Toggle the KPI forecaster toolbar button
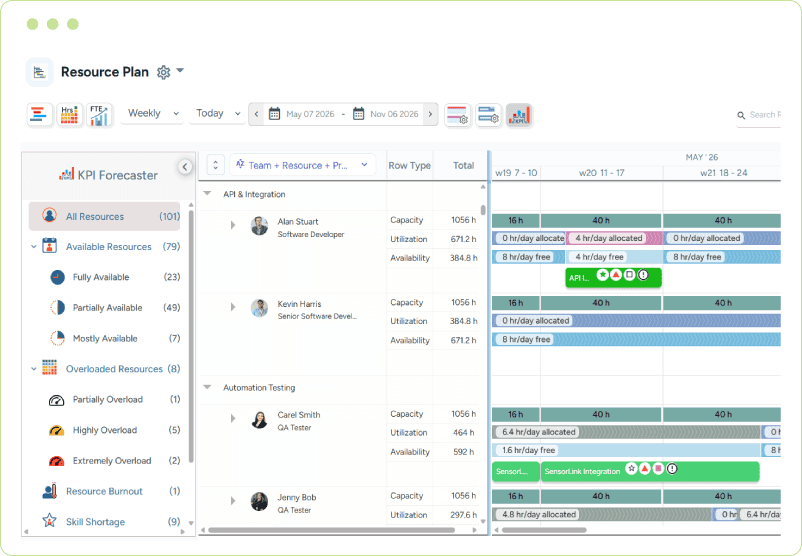802x556 pixels. coord(519,115)
